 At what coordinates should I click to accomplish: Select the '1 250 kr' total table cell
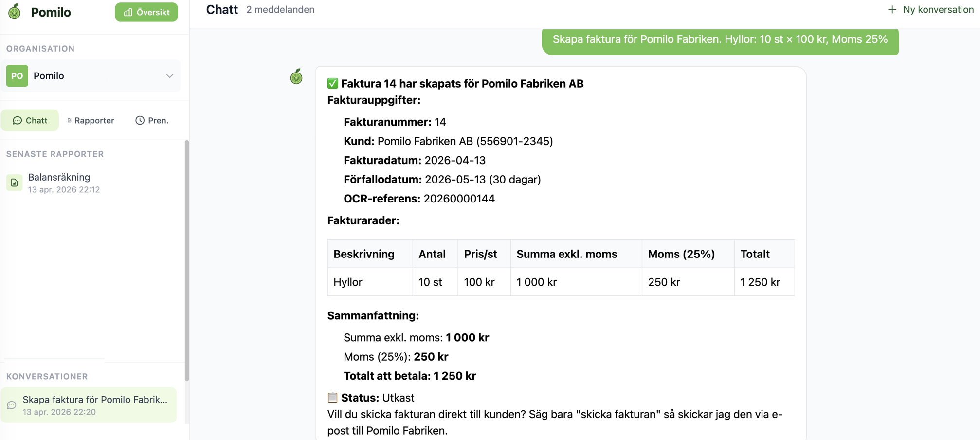click(764, 282)
